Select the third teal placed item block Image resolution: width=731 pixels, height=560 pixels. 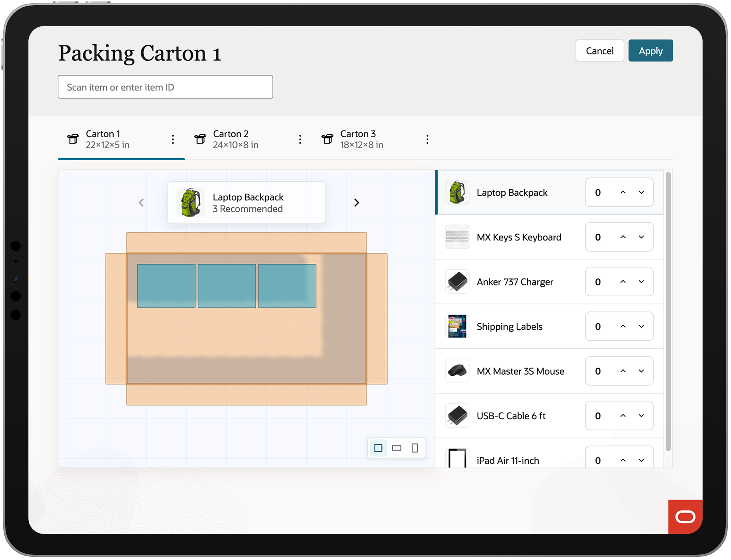[287, 286]
